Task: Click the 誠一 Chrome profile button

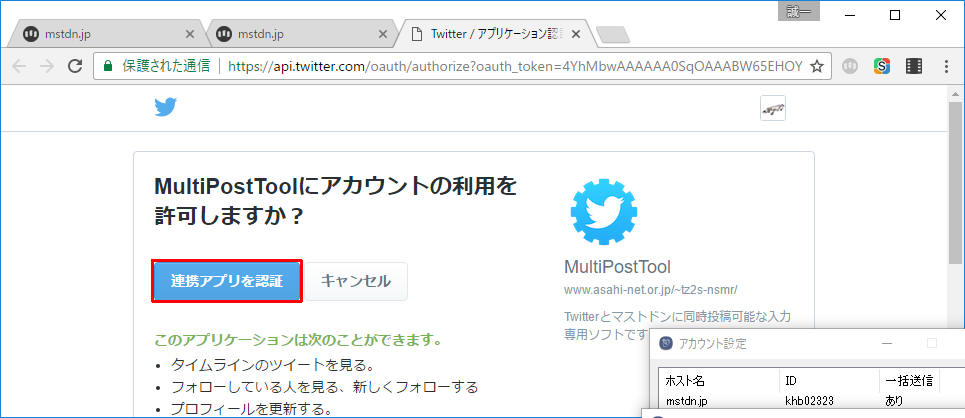Action: coord(798,12)
